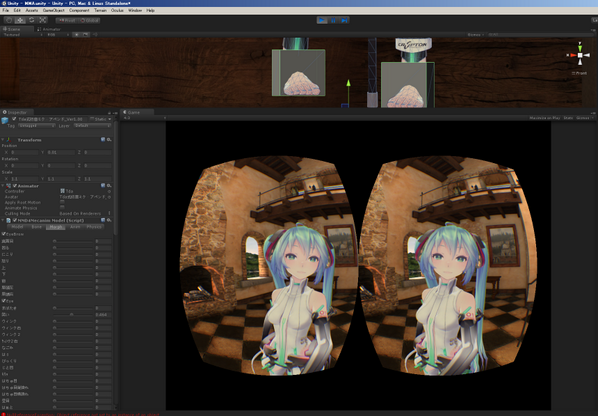Toggle scene game overlay button

[x=86, y=35]
